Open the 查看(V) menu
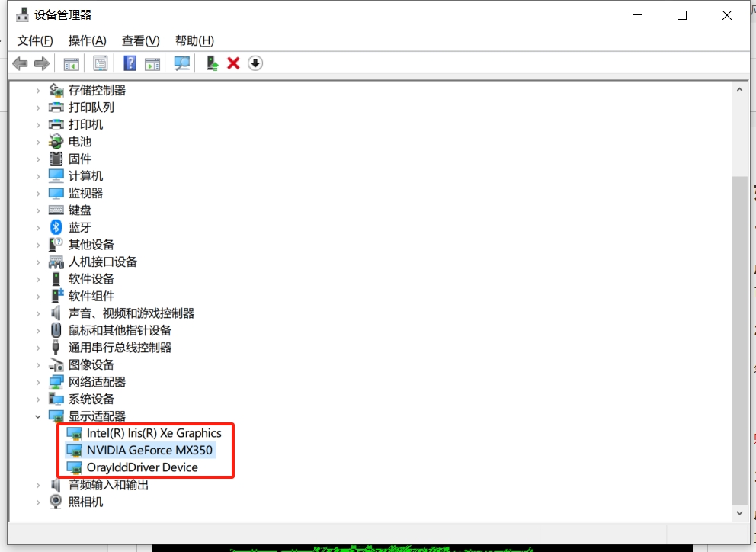The width and height of the screenshot is (756, 552). 140,40
